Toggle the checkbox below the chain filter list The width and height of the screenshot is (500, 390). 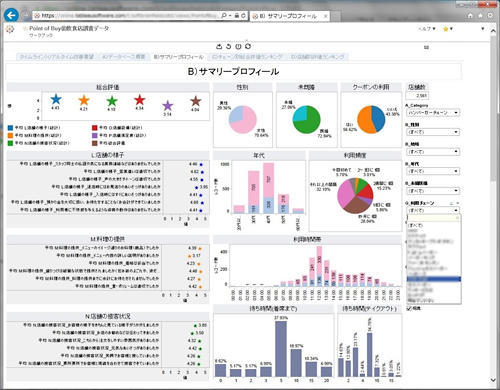409,309
